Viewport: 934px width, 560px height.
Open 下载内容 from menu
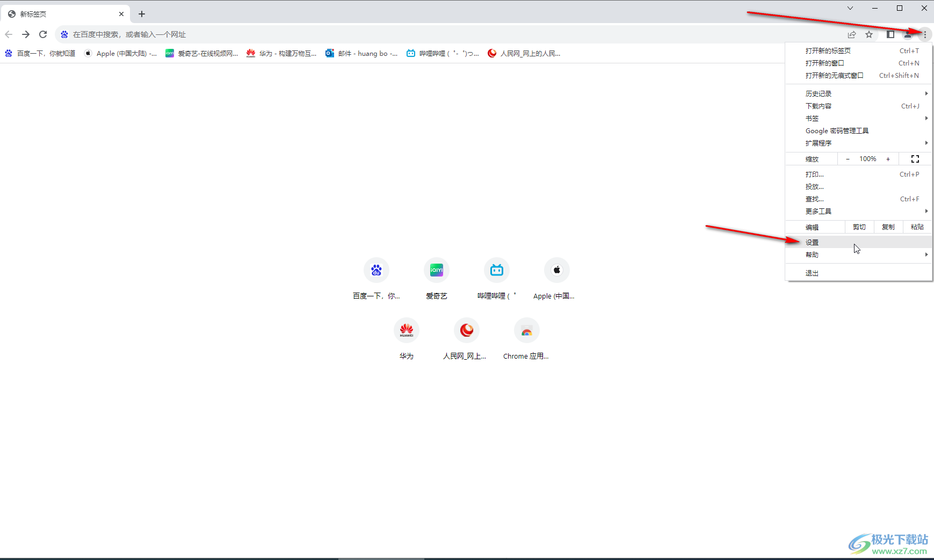[x=859, y=106]
